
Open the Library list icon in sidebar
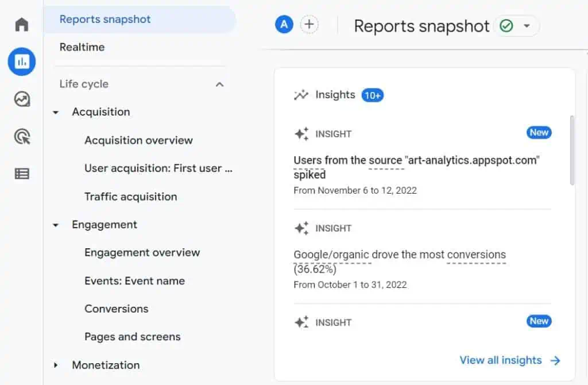21,174
